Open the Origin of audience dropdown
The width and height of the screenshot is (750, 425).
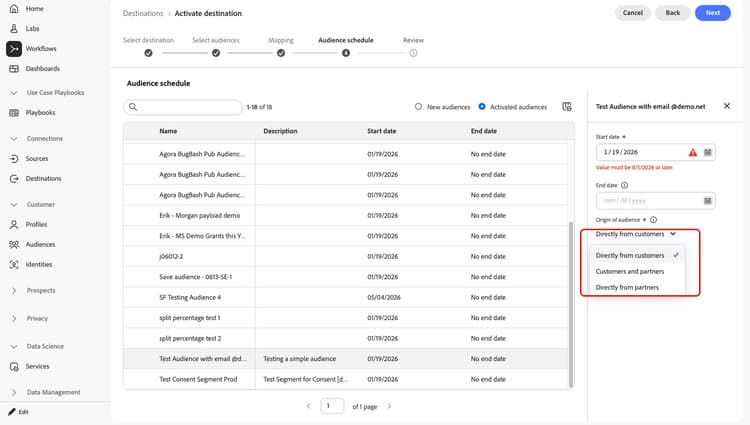click(636, 234)
